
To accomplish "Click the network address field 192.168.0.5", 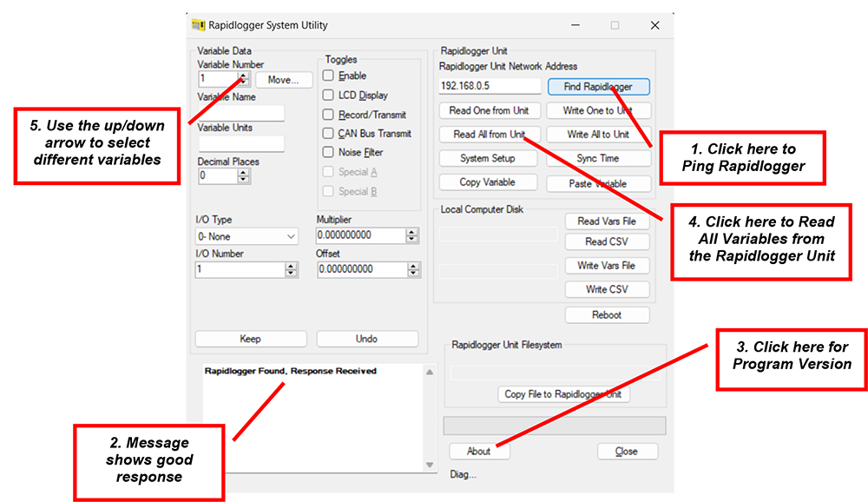I will pyautogui.click(x=490, y=86).
